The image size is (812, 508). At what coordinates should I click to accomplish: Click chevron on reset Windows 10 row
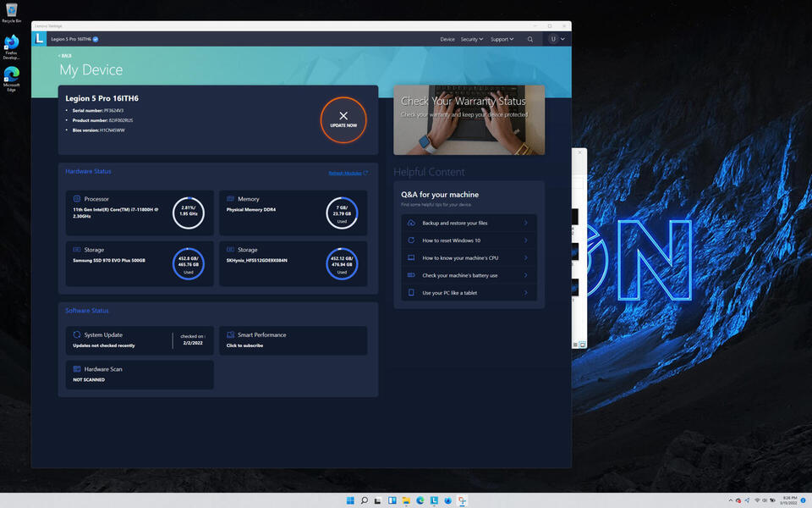click(525, 240)
